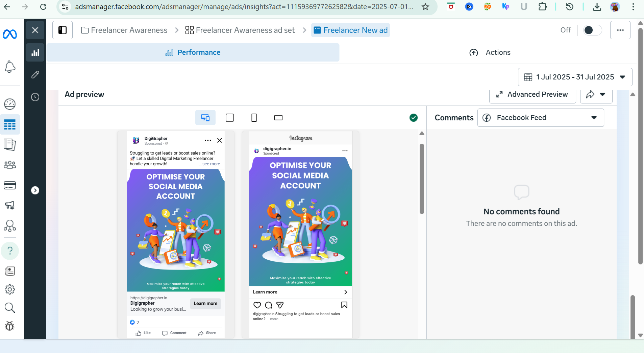Select the mobile portrait preview format
This screenshot has height=353, width=644.
click(x=254, y=118)
